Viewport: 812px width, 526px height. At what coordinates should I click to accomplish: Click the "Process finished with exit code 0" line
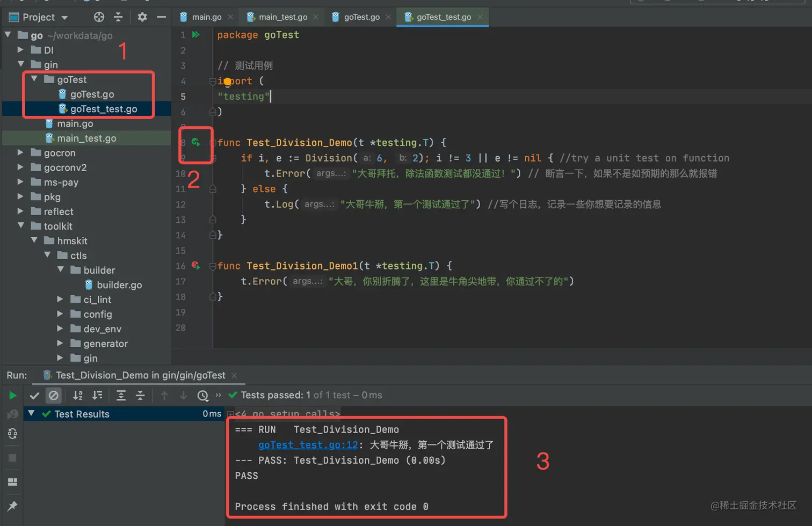pyautogui.click(x=331, y=507)
